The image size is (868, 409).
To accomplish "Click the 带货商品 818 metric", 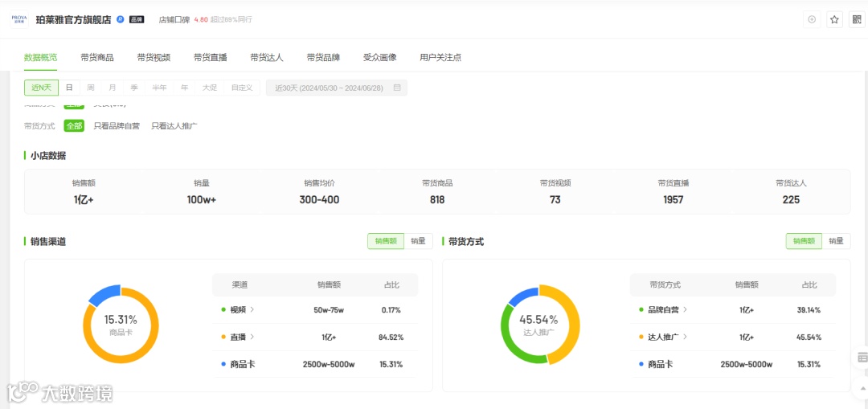I will [x=437, y=192].
